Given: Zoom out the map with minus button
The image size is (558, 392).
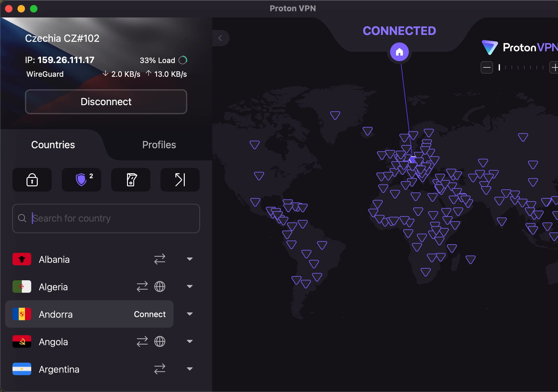Looking at the screenshot, I should pos(487,67).
